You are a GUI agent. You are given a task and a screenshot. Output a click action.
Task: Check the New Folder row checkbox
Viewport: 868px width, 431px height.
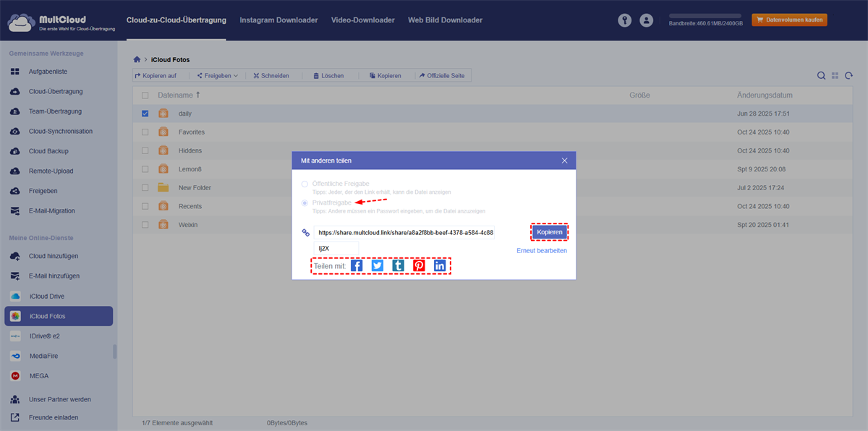tap(145, 187)
